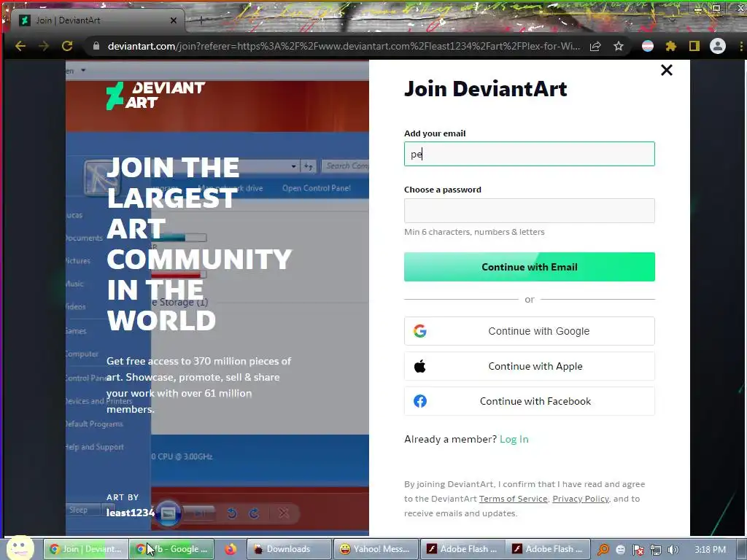Click the 3:18 PM system clock
Image resolution: width=747 pixels, height=560 pixels.
pos(710,550)
